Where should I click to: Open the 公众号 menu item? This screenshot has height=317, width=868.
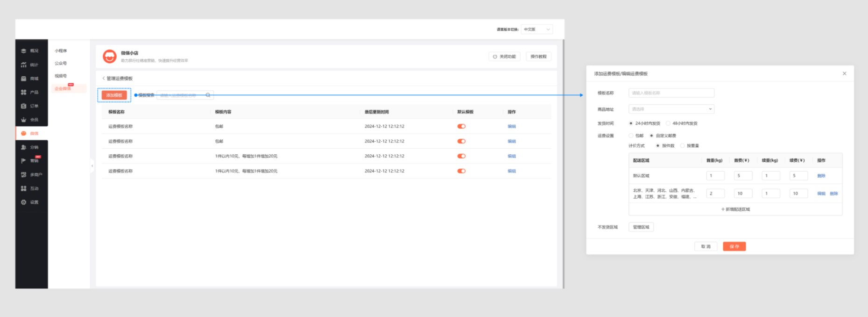click(x=61, y=64)
